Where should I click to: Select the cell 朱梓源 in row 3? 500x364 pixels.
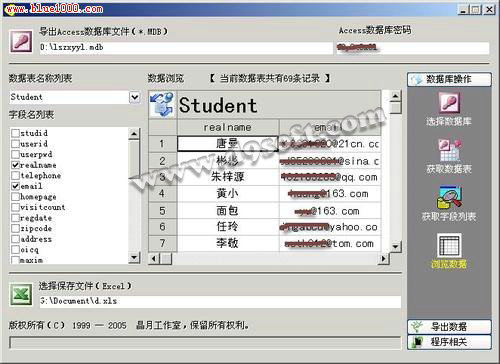[x=228, y=177]
